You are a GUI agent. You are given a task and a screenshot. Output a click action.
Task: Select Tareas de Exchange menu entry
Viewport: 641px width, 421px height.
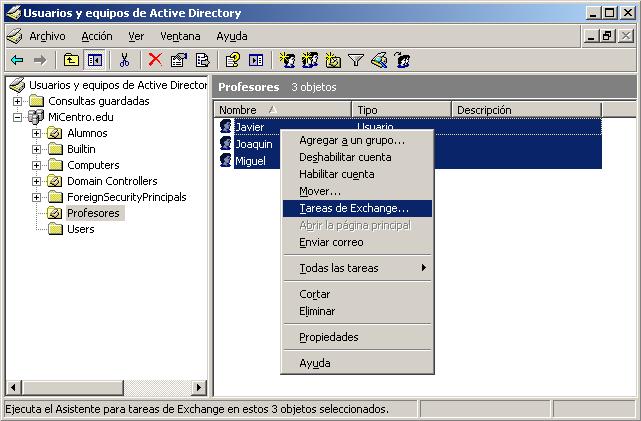[354, 208]
